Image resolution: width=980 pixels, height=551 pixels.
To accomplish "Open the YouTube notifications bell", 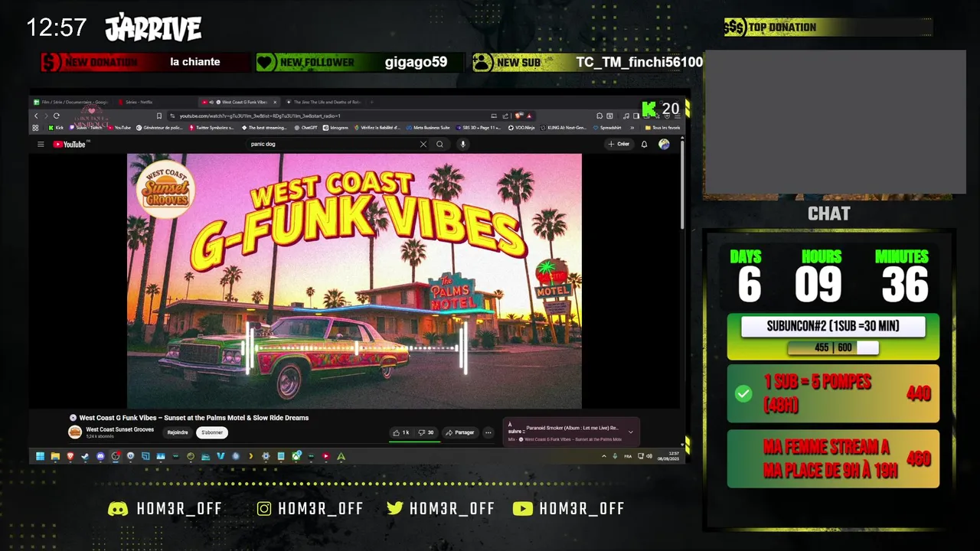I will click(x=644, y=144).
